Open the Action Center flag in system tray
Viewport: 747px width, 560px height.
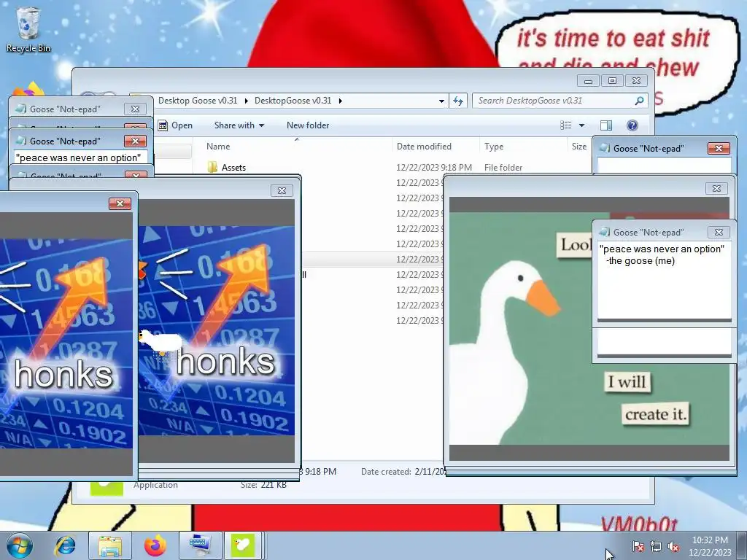pyautogui.click(x=638, y=546)
